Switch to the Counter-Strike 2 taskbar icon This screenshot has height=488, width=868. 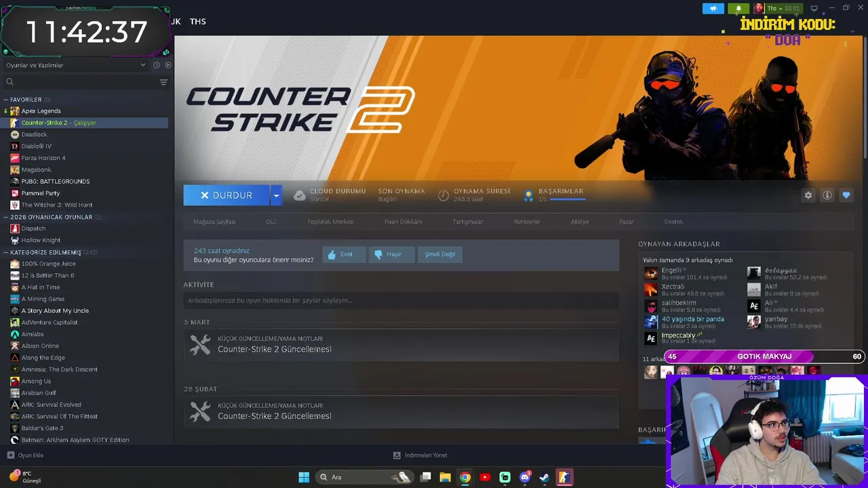[564, 477]
